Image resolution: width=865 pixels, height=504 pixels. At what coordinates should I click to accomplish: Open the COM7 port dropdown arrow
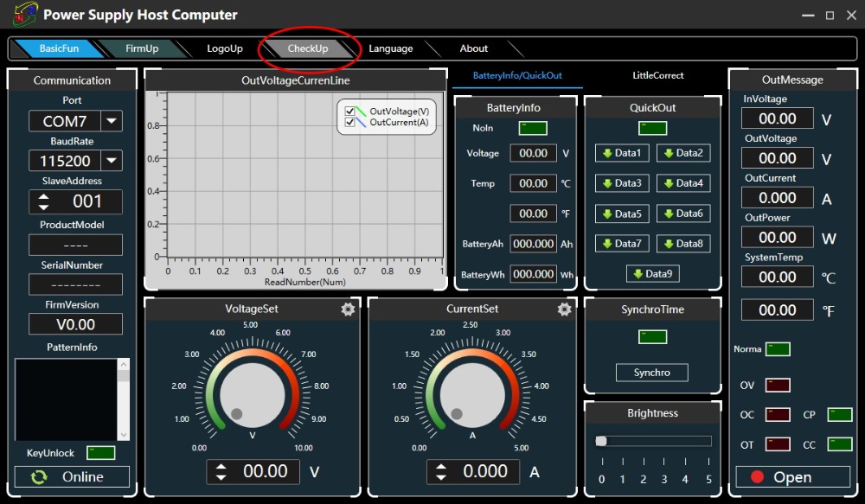pyautogui.click(x=112, y=121)
